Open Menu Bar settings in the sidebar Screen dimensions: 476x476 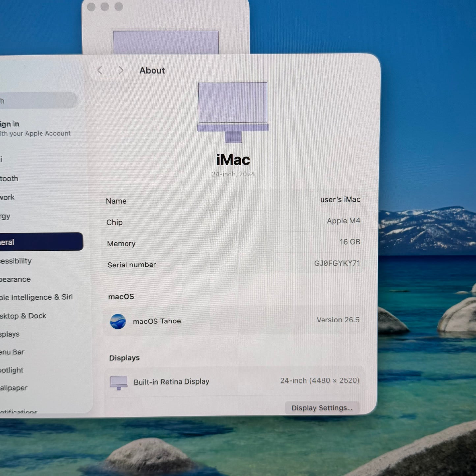[12, 352]
